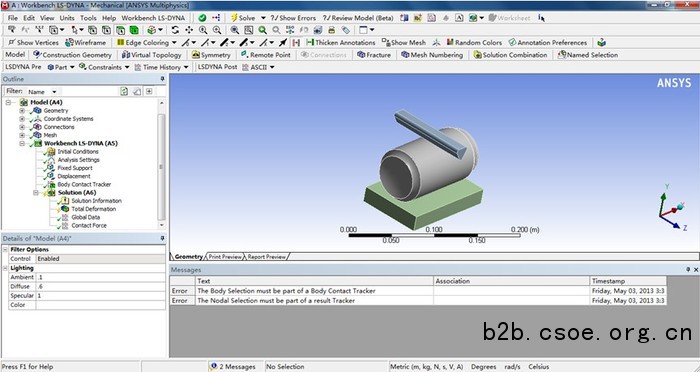Click the Symmetry toolbar icon
The width and height of the screenshot is (700, 372).
tap(196, 55)
